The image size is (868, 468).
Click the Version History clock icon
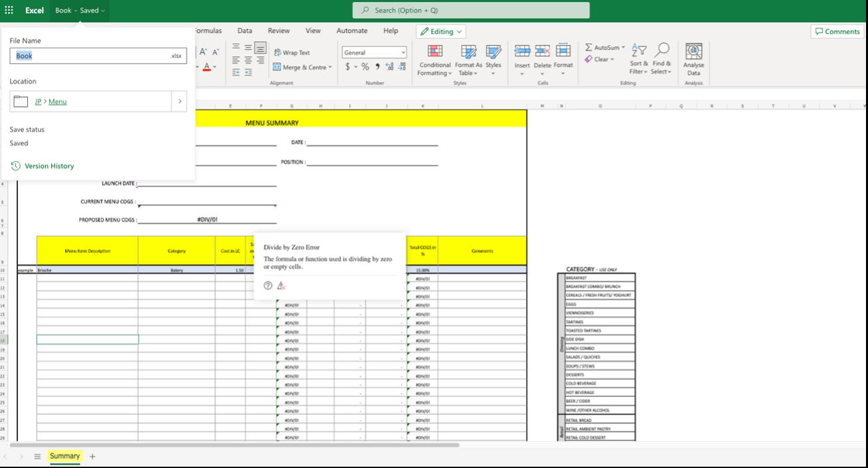[x=15, y=166]
